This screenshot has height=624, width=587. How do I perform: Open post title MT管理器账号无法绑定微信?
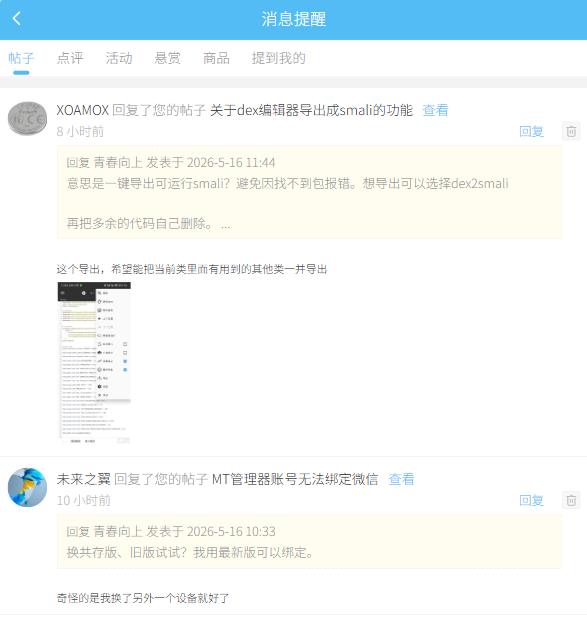(295, 479)
